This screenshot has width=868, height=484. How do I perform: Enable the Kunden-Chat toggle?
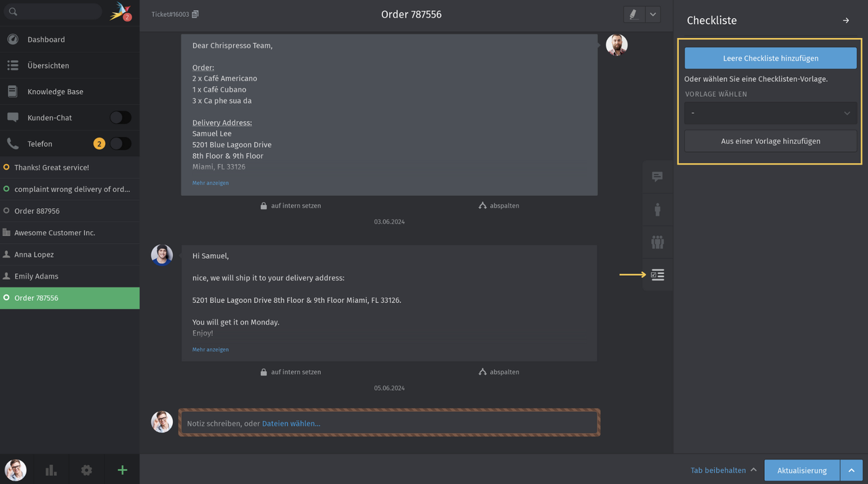click(x=120, y=117)
